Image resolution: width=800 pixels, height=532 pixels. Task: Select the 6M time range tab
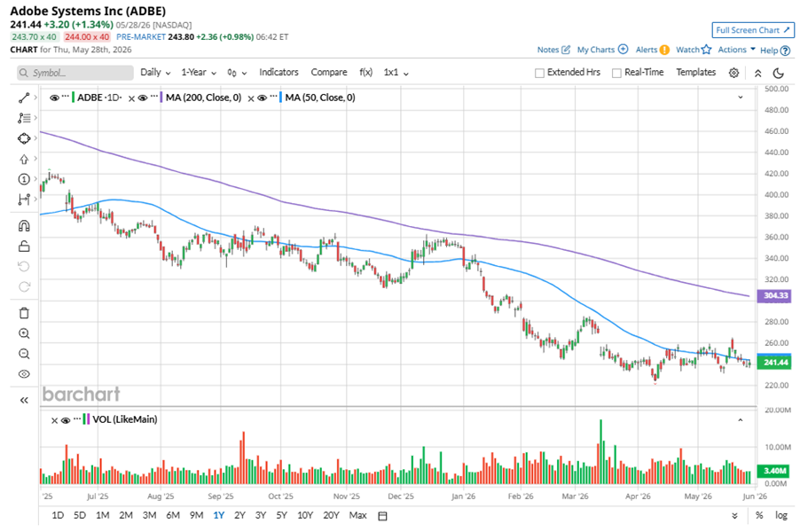coord(173,515)
